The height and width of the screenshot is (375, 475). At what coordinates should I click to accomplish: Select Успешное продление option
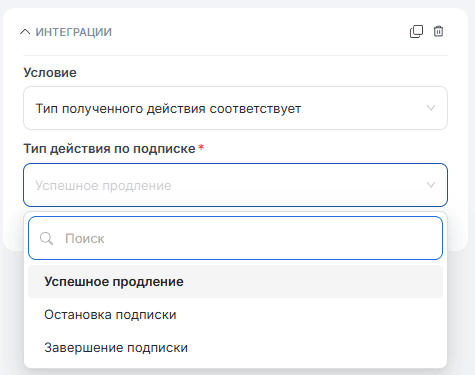click(235, 282)
